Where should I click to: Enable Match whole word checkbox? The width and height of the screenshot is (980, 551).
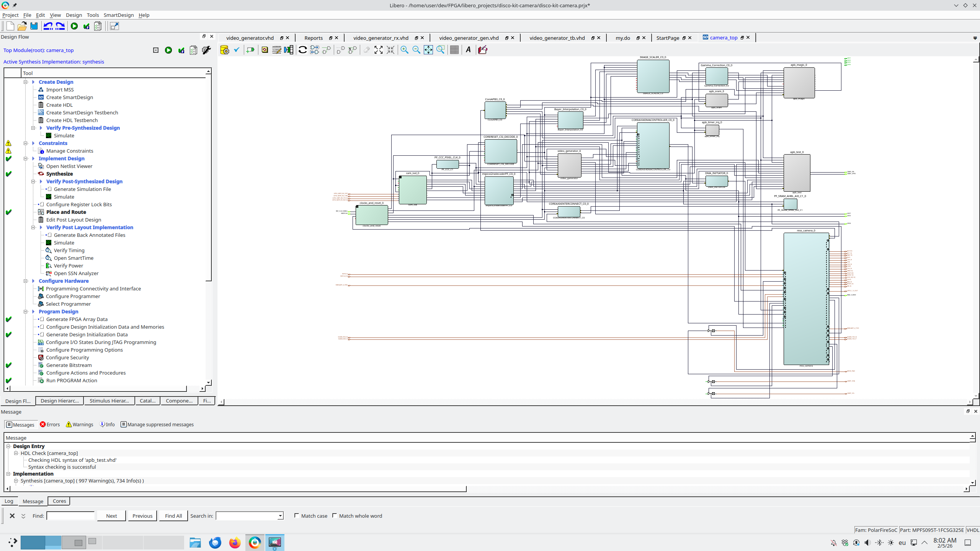335,515
